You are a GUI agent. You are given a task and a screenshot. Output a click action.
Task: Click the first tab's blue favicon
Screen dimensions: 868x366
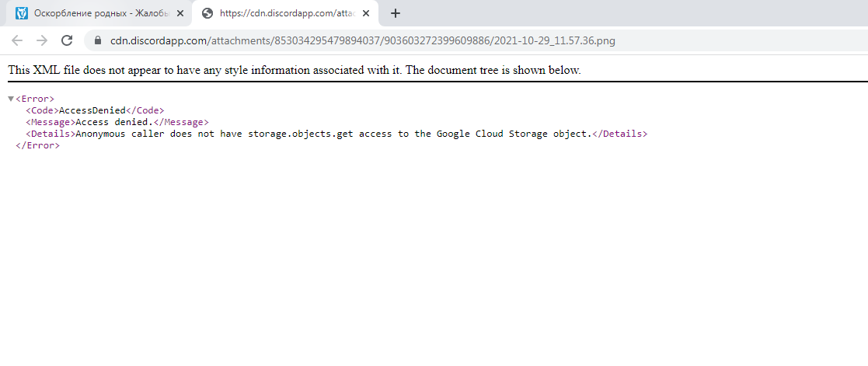(21, 13)
